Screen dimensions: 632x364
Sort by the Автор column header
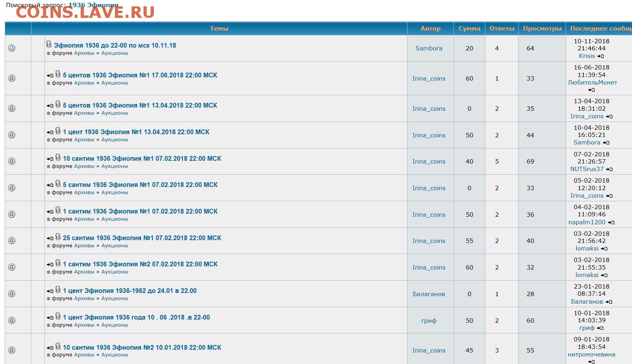[x=430, y=29]
